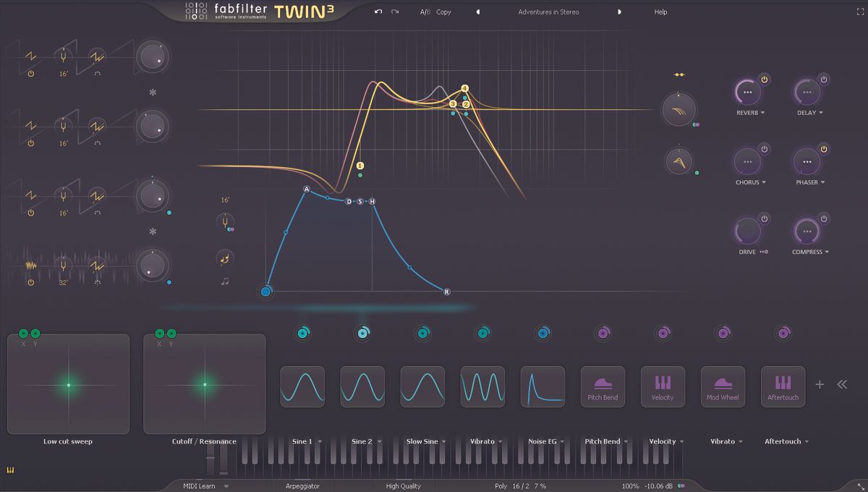Viewport: 868px width, 492px height.
Task: Power on the first oscillator
Action: (x=30, y=72)
